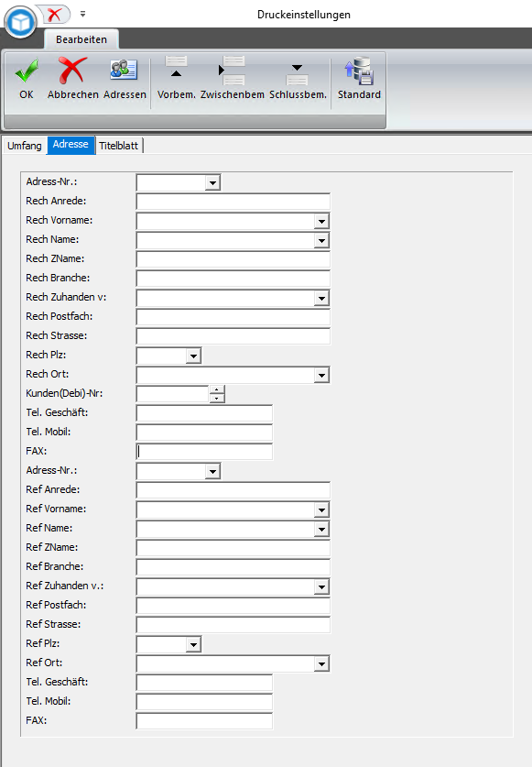Open the quick access toolbar customize arrow
The image size is (532, 767).
pos(83,14)
